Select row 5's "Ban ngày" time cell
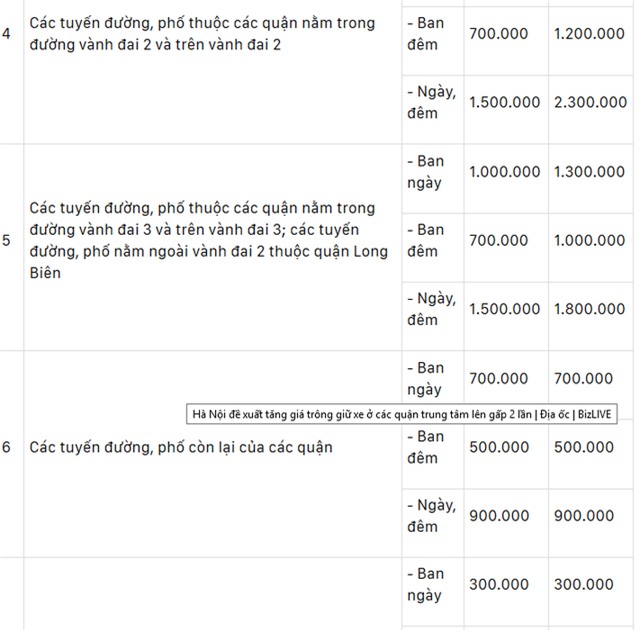 430,172
